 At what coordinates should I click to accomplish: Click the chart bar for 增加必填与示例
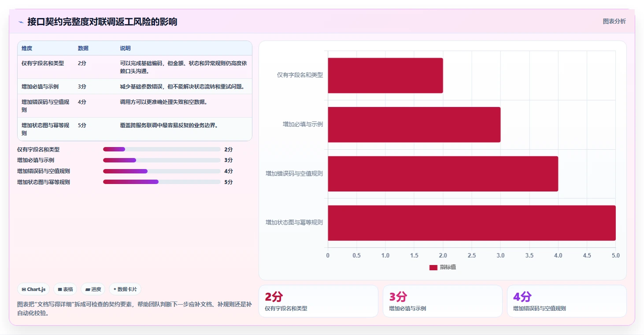(x=414, y=125)
